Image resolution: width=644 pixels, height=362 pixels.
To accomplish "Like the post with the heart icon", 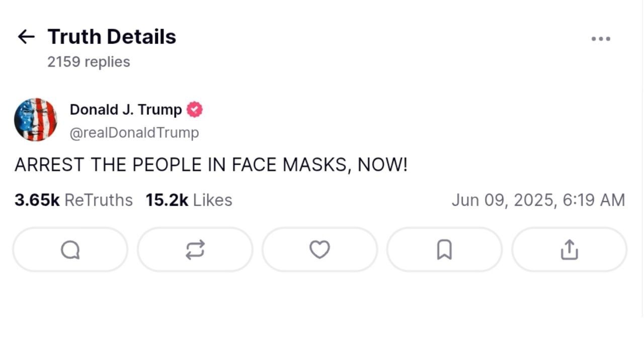I will pos(319,250).
